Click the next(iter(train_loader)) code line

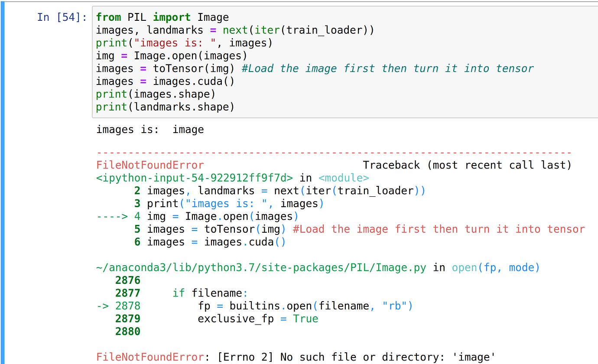[x=235, y=30]
